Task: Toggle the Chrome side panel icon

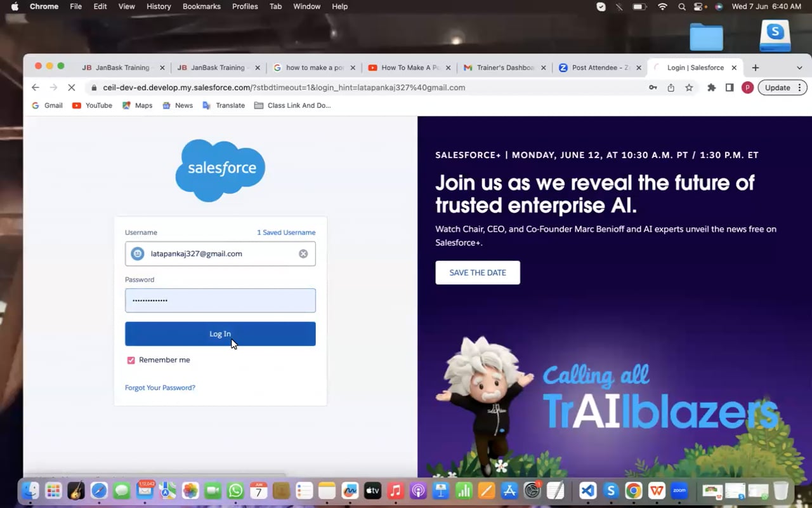Action: pyautogui.click(x=730, y=88)
